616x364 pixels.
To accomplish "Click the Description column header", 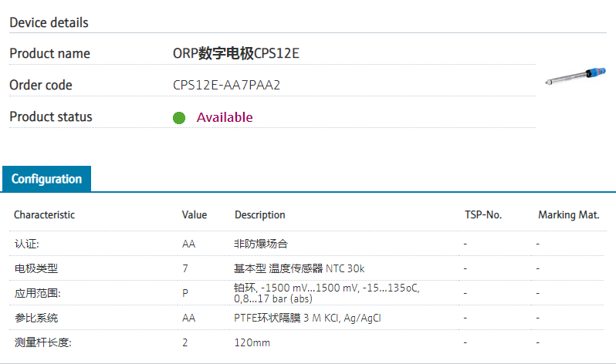I will tap(259, 215).
